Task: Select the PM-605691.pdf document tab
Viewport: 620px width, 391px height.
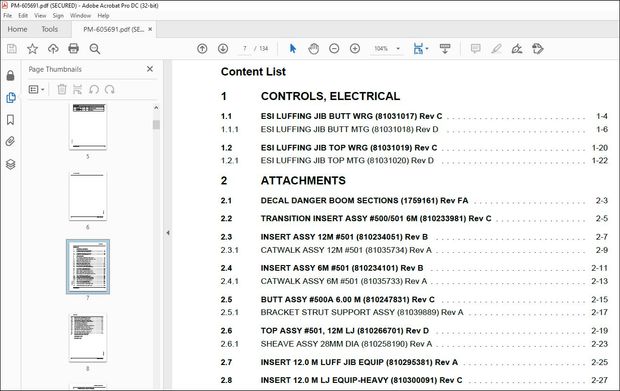Action: point(113,29)
